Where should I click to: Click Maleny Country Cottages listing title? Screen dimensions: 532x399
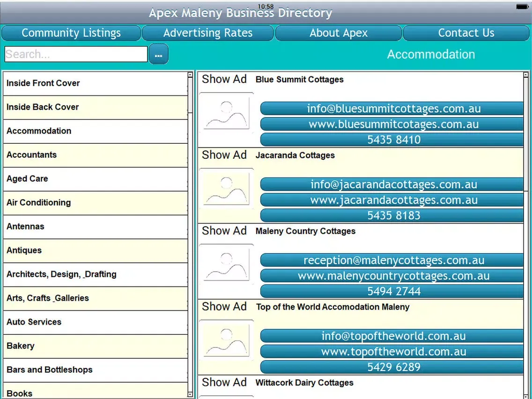coord(305,231)
